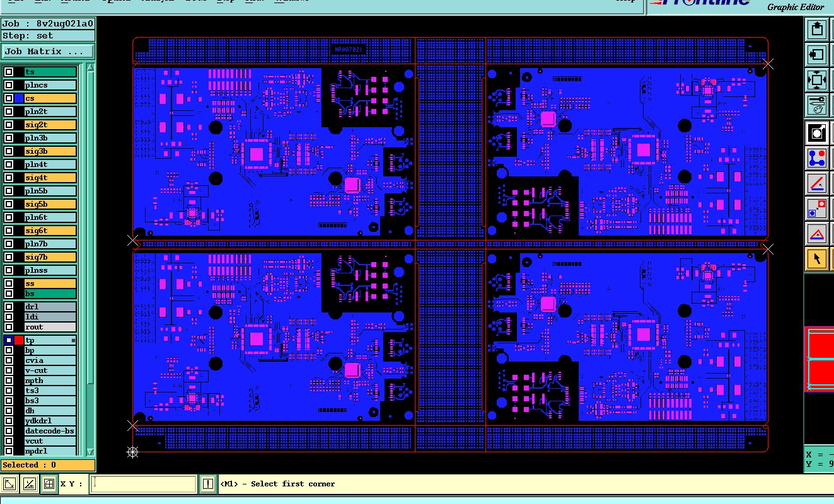
Task: Click the zoom-to-fit four-arrows icon
Action: click(x=817, y=81)
